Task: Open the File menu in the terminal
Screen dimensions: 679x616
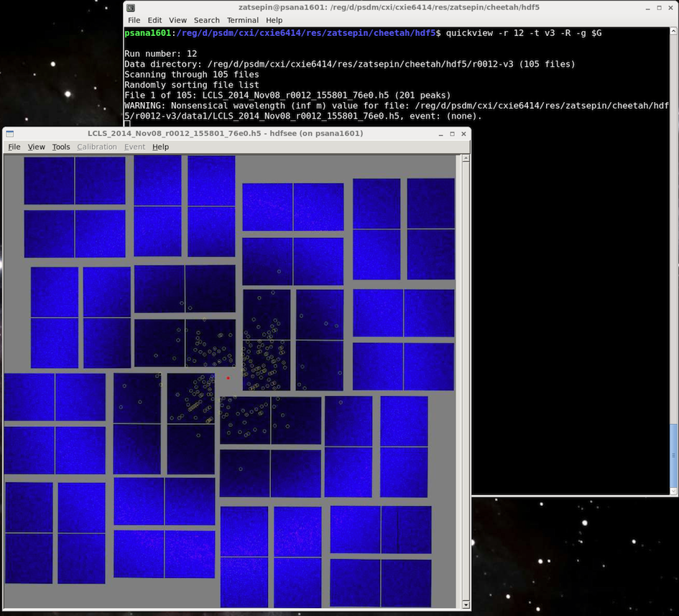Action: pyautogui.click(x=134, y=20)
